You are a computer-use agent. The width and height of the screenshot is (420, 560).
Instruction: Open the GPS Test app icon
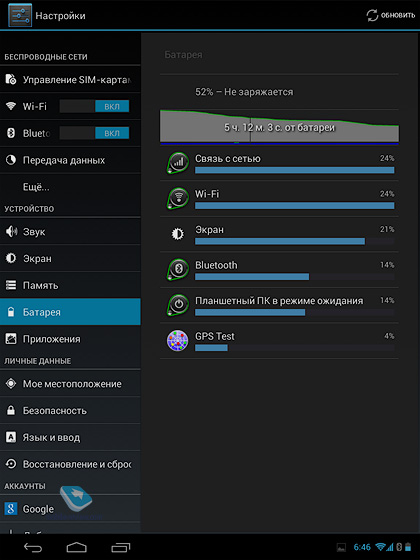coord(178,340)
